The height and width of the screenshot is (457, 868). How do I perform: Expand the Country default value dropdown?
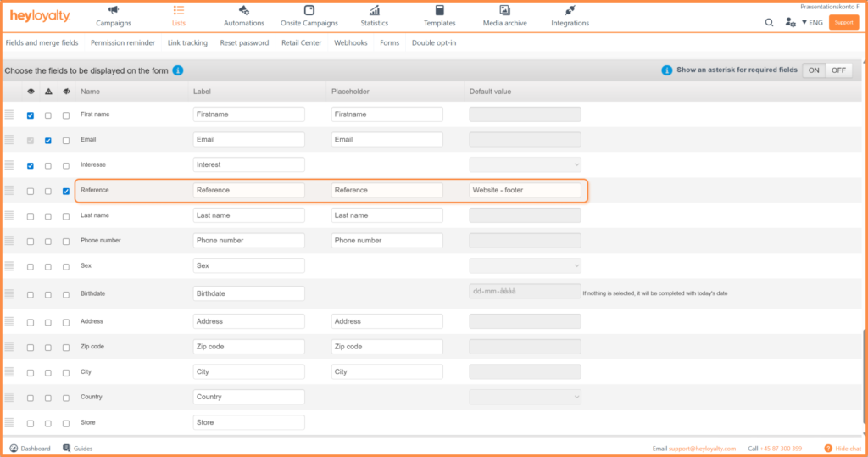coord(525,397)
